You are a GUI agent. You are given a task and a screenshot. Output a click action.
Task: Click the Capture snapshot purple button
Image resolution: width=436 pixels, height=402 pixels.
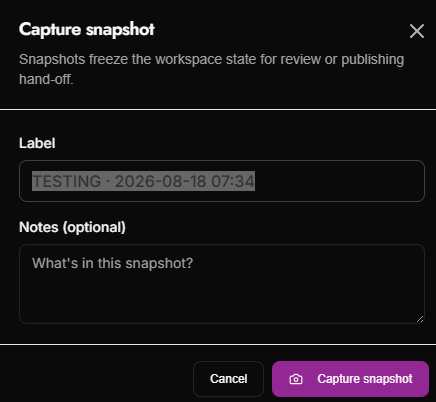[x=350, y=379]
